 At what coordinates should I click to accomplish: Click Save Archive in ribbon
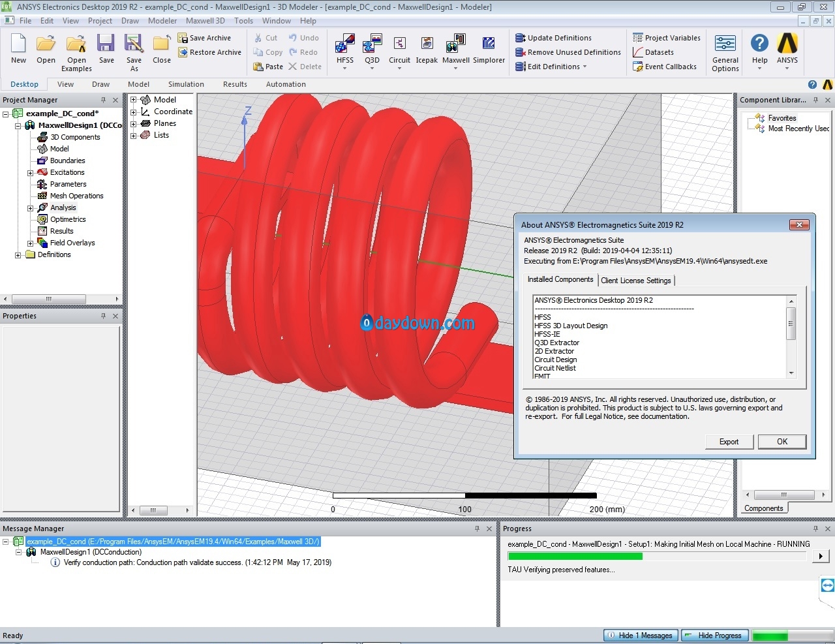[x=204, y=38]
